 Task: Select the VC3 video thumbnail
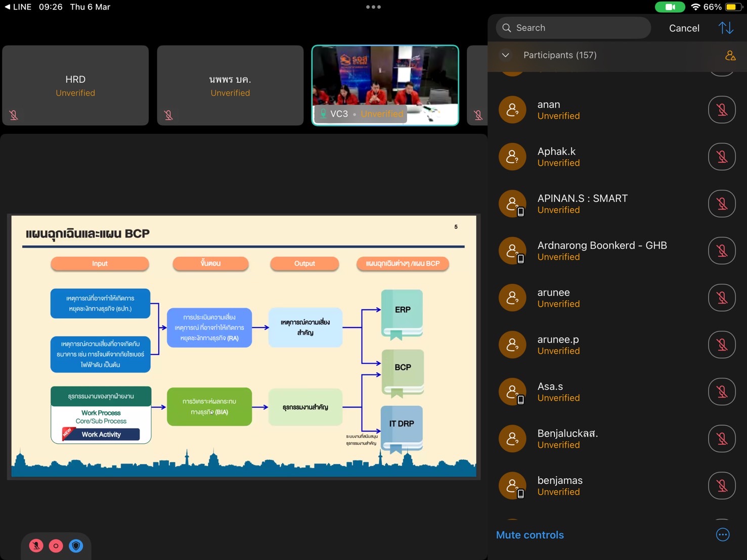pos(385,85)
